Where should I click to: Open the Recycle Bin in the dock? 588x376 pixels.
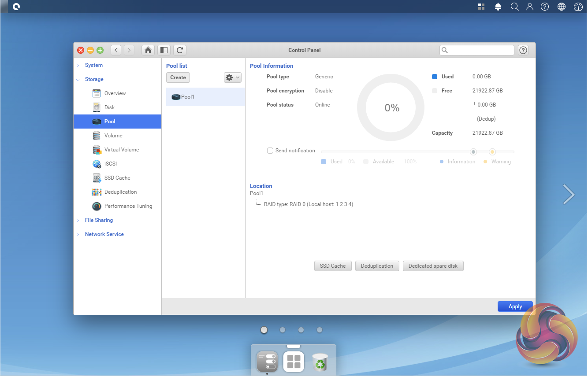click(320, 362)
